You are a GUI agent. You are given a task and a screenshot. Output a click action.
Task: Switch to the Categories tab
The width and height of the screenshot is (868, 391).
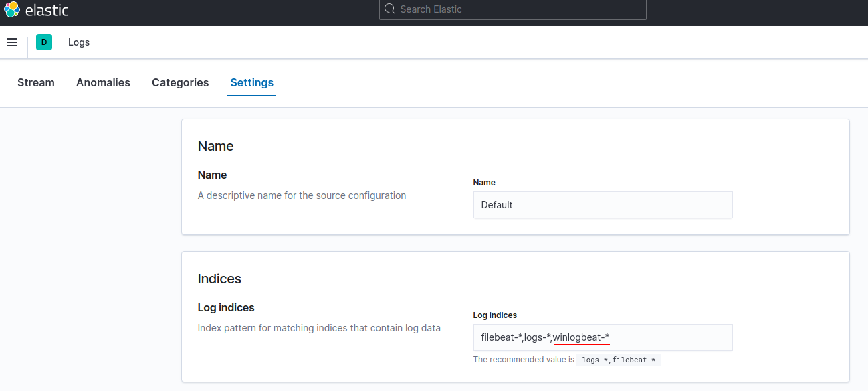[x=180, y=82]
